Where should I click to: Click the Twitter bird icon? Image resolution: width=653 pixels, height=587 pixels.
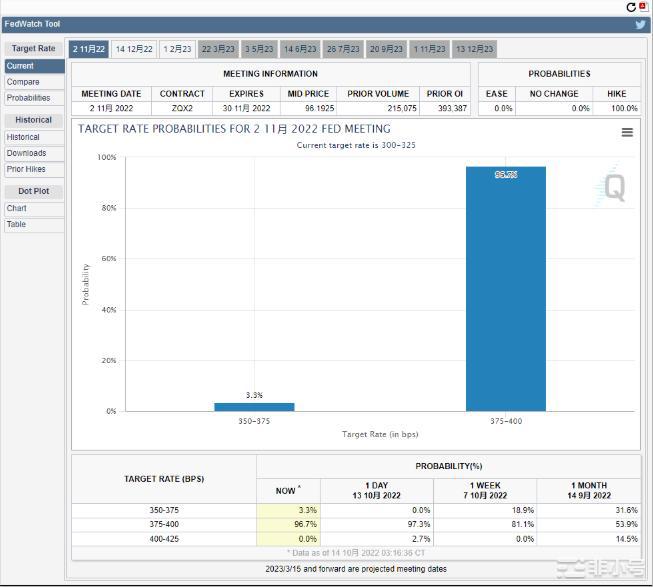click(640, 25)
